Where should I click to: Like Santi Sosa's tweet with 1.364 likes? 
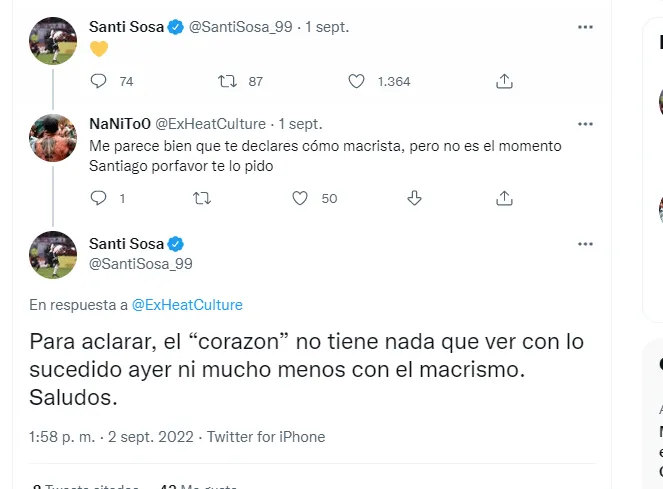tap(357, 81)
